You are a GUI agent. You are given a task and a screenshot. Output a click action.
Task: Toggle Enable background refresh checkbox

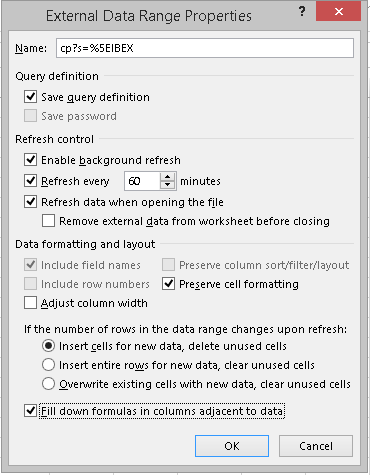point(30,160)
